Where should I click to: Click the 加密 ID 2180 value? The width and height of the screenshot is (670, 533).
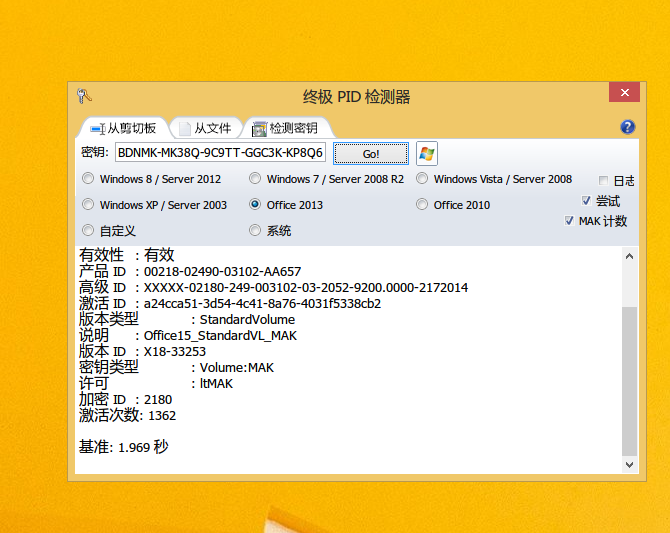click(158, 400)
